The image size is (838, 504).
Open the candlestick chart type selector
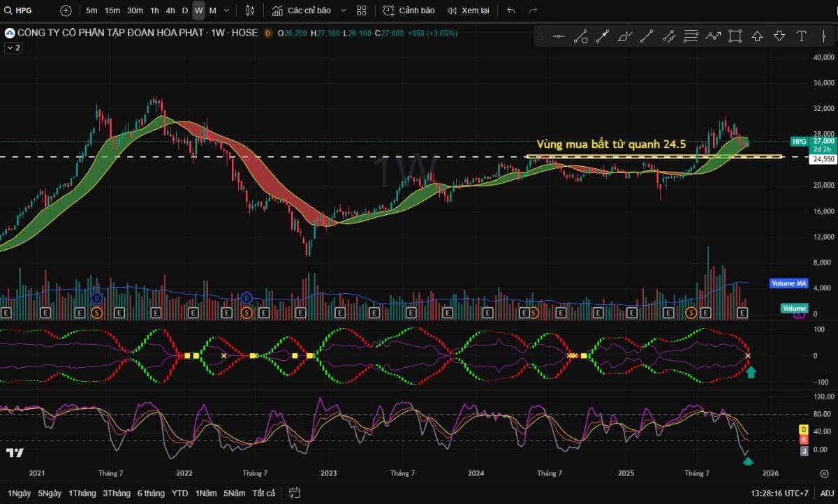(x=250, y=10)
